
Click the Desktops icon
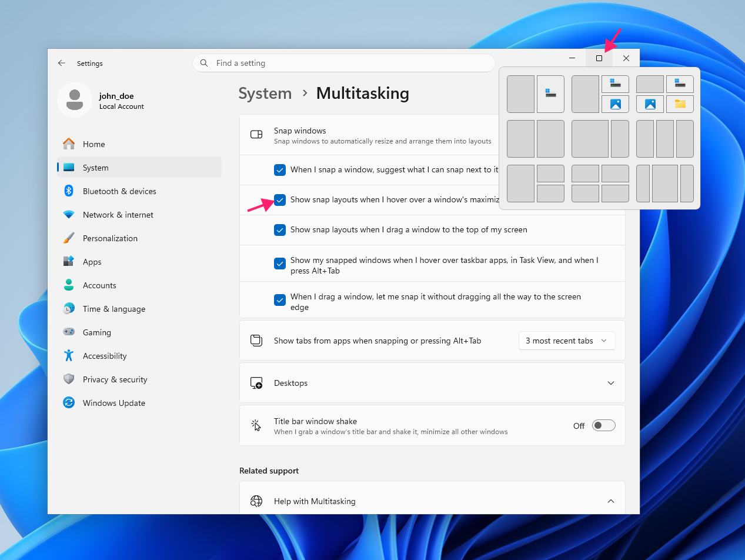256,383
